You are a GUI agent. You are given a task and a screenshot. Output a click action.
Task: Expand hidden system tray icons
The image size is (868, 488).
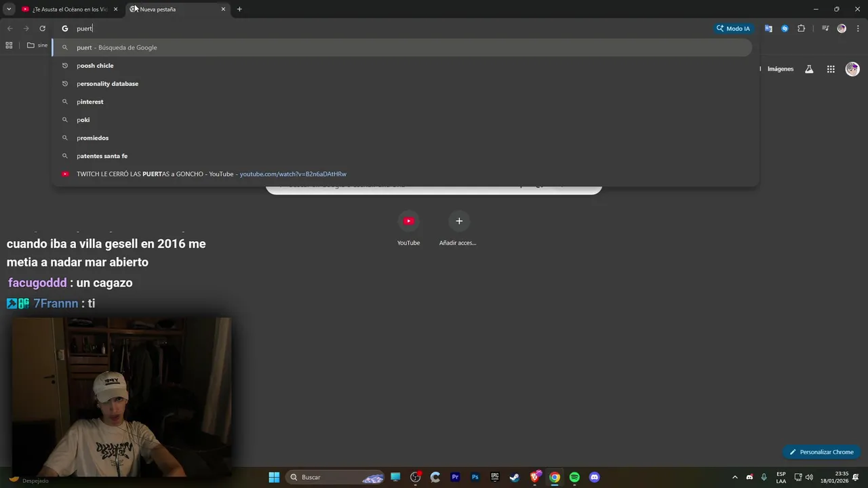[x=734, y=477]
